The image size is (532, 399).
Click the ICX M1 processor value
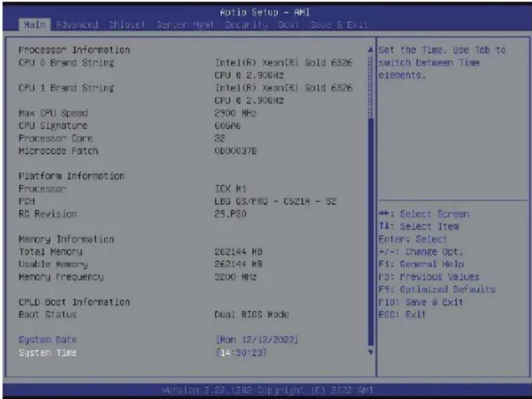[x=231, y=189]
